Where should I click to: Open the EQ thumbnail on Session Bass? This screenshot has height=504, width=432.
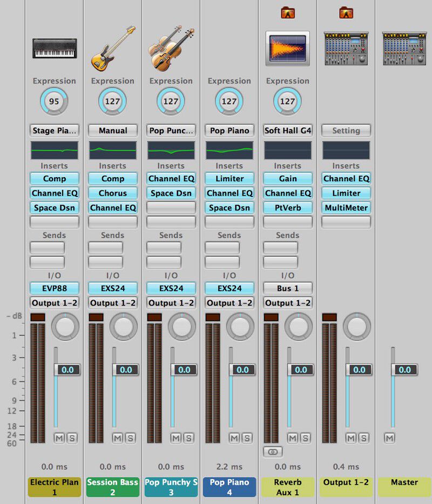tap(112, 150)
